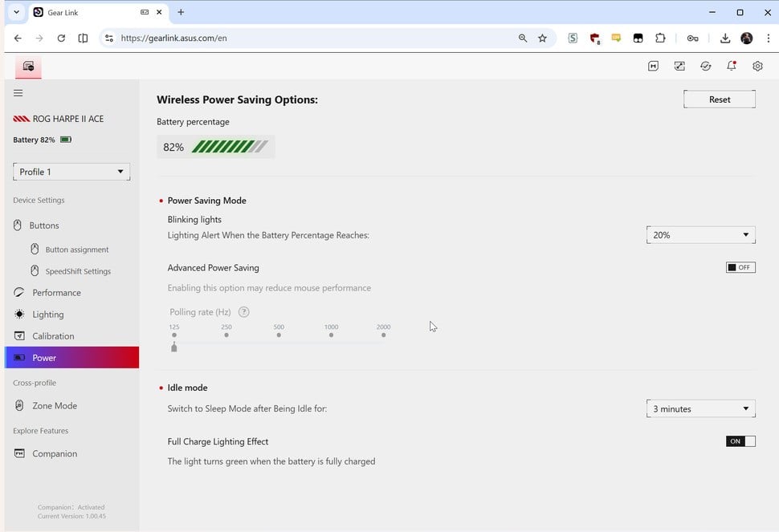Screen dimensions: 779x532
Task: Click the edit screen icon in top toolbar
Action: pos(679,66)
